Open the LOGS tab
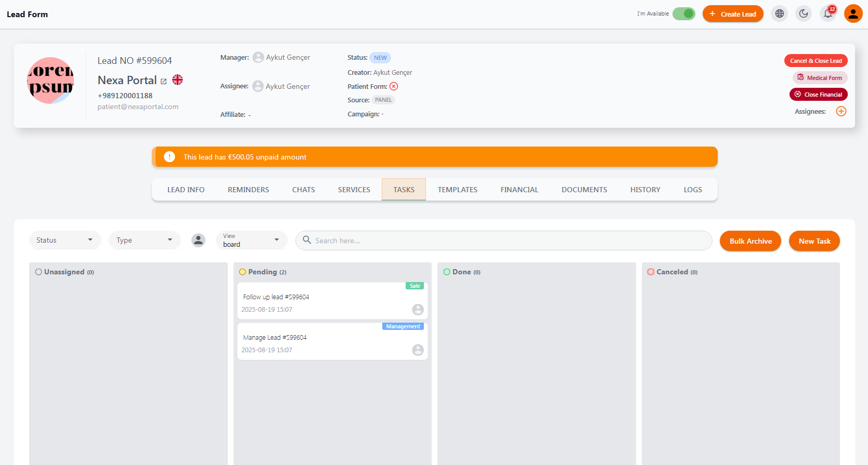Screen dimensions: 868x465 pyautogui.click(x=693, y=190)
